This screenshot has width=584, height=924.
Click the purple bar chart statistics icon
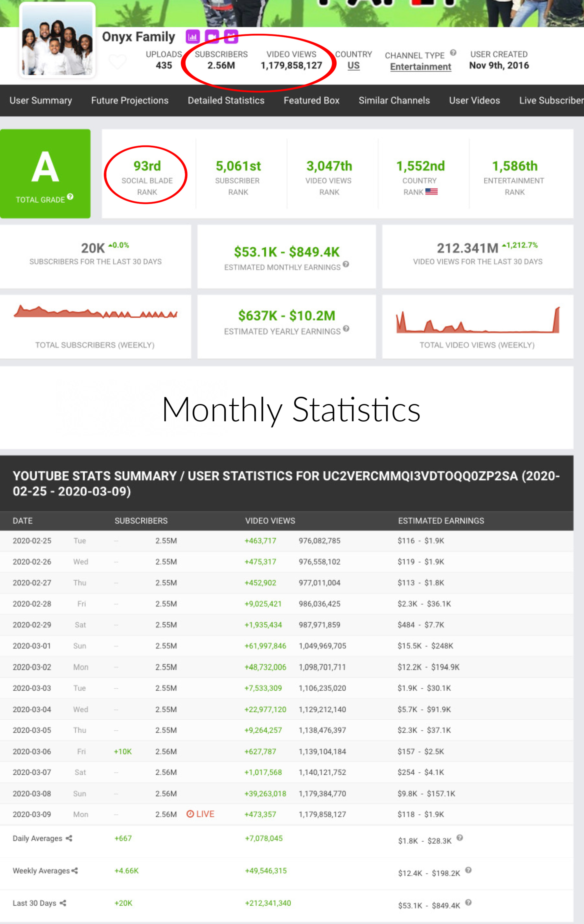pos(193,37)
